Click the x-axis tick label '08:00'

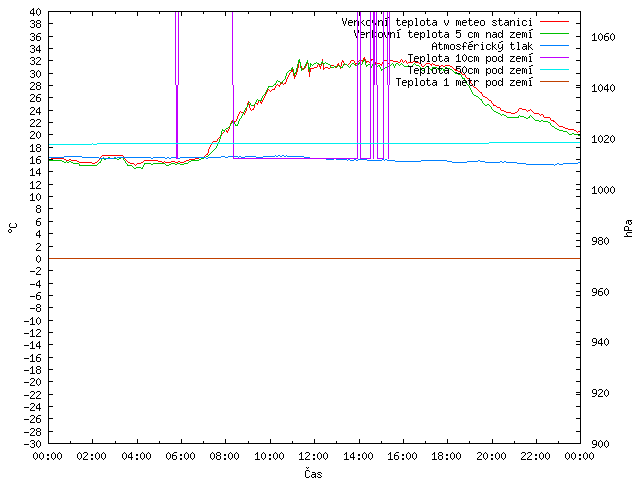225,456
